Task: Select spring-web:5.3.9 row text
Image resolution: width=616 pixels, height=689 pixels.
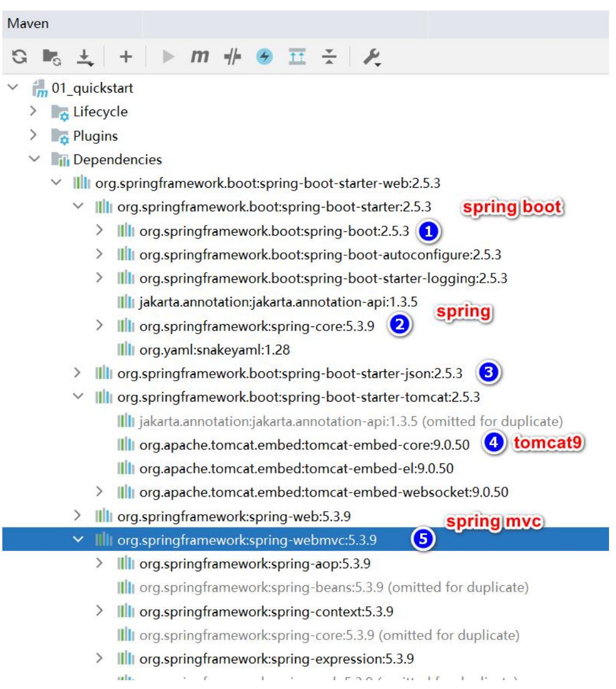Action: [x=234, y=516]
